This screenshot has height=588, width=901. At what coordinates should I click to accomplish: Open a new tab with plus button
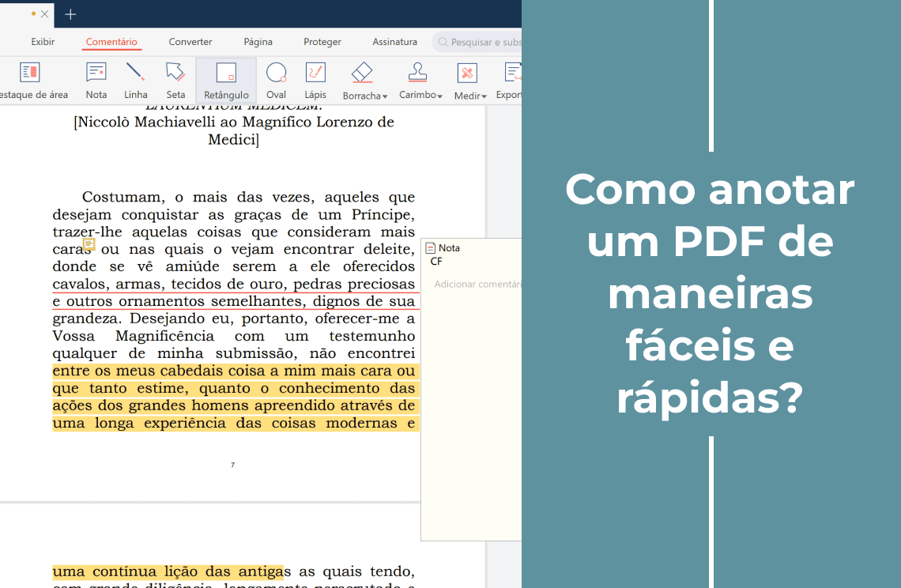point(70,14)
